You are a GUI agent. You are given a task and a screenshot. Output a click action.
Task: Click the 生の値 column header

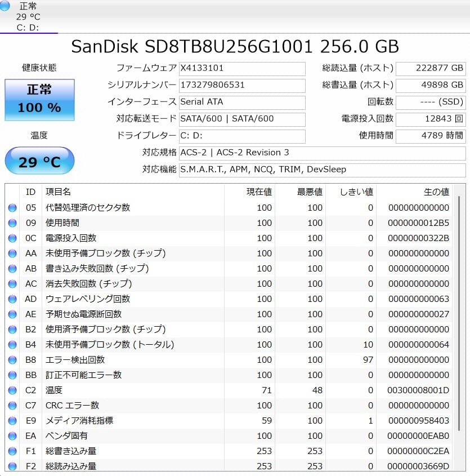coord(436,192)
